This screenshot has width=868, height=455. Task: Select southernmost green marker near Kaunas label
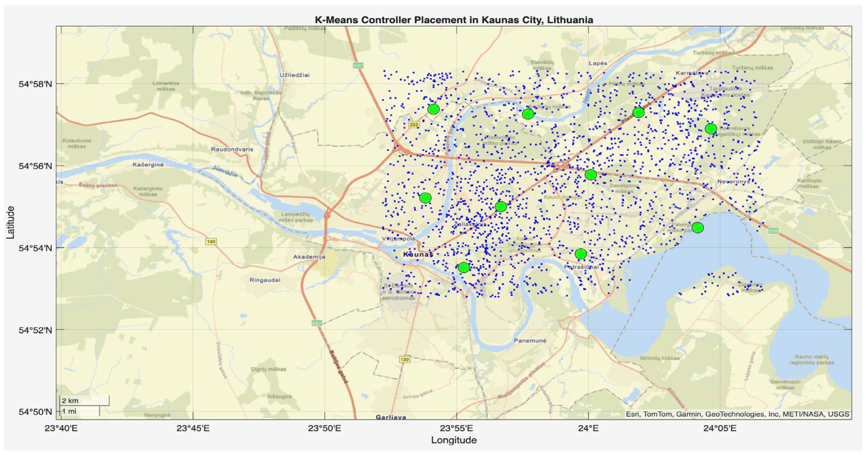coord(464,267)
